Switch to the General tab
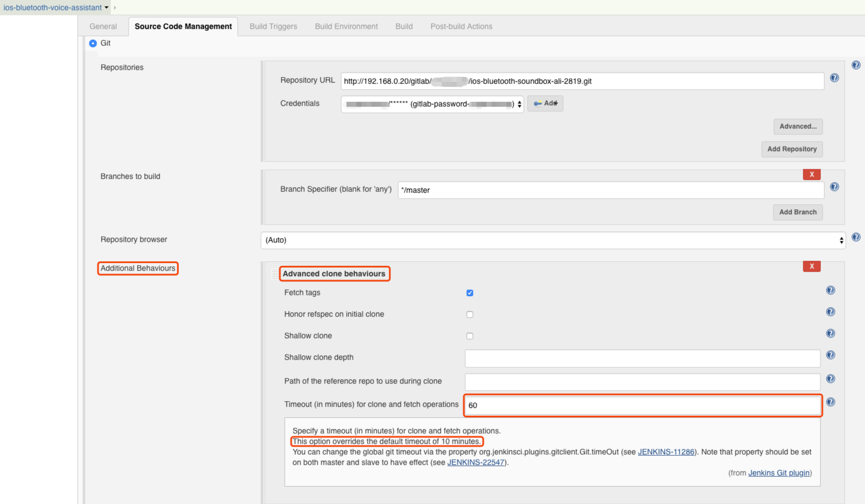Image resolution: width=865 pixels, height=504 pixels. pos(103,27)
